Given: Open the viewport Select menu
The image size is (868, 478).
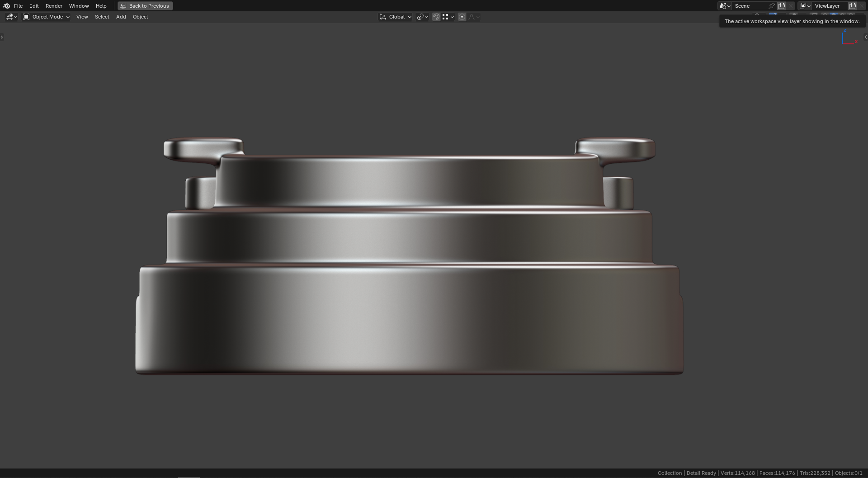Looking at the screenshot, I should (x=102, y=17).
